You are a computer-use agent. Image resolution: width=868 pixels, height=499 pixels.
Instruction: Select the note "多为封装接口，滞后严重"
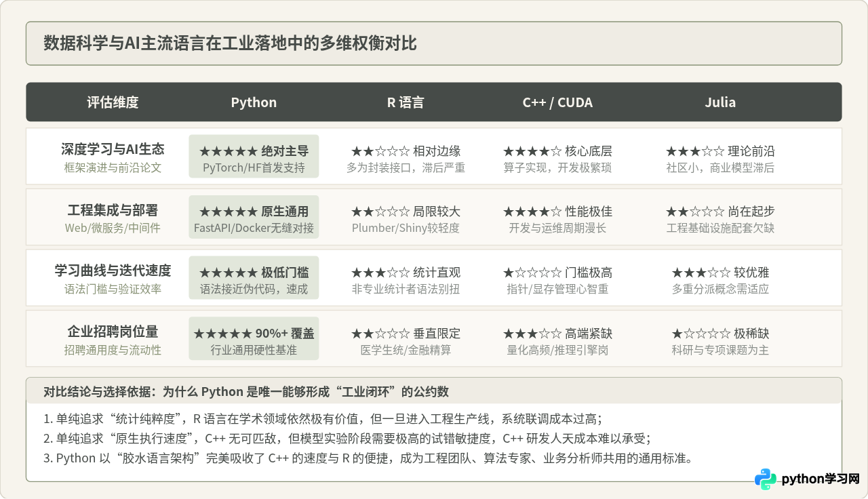tap(406, 167)
